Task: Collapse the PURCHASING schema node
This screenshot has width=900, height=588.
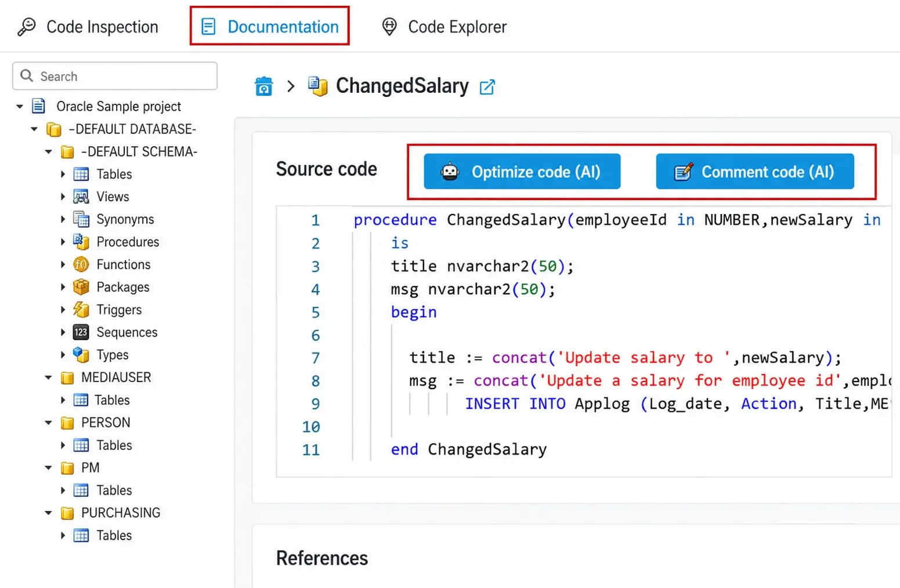Action: (x=49, y=513)
